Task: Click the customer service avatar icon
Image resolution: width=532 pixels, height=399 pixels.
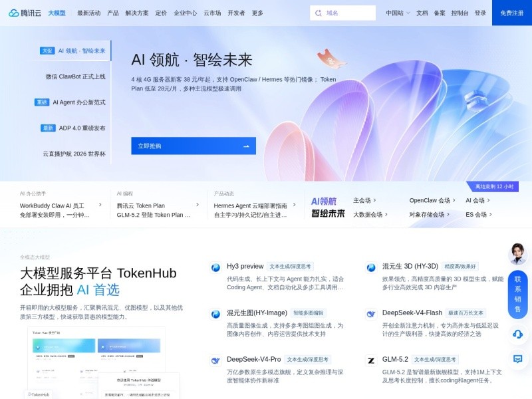Action: (x=517, y=254)
